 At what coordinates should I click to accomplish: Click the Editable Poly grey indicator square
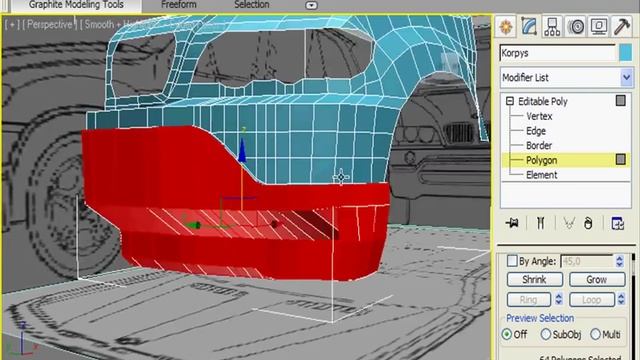pyautogui.click(x=620, y=100)
